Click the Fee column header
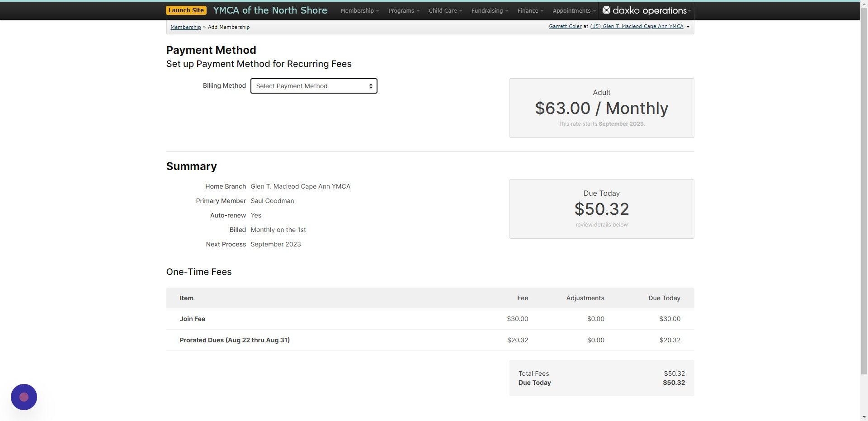Viewport: 868px width, 421px height. coord(523,298)
